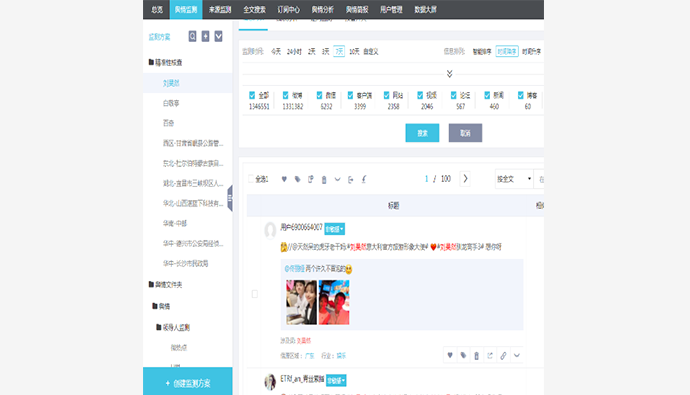Tick the checkbox beside the first post
The width and height of the screenshot is (690, 395).
coord(254,294)
